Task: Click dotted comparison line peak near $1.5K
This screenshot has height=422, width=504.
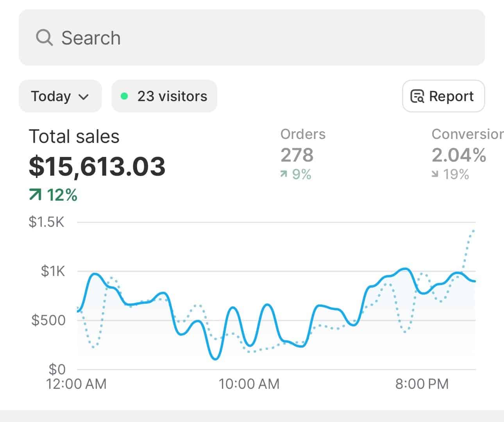Action: pos(473,231)
